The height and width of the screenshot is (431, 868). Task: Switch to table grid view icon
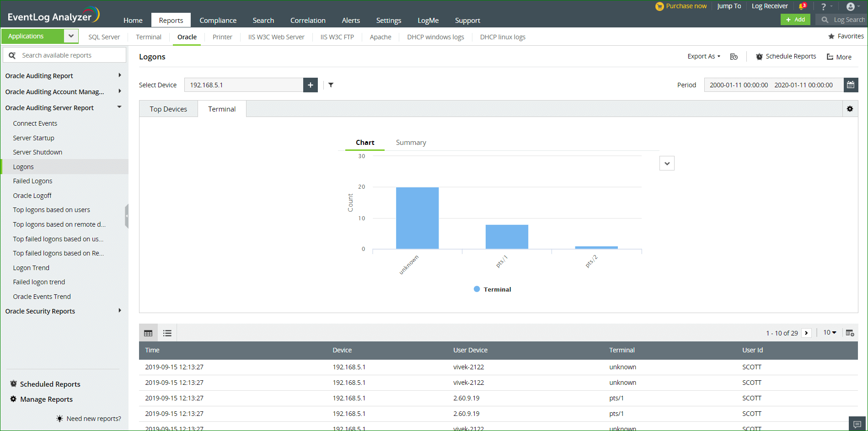[x=148, y=333]
